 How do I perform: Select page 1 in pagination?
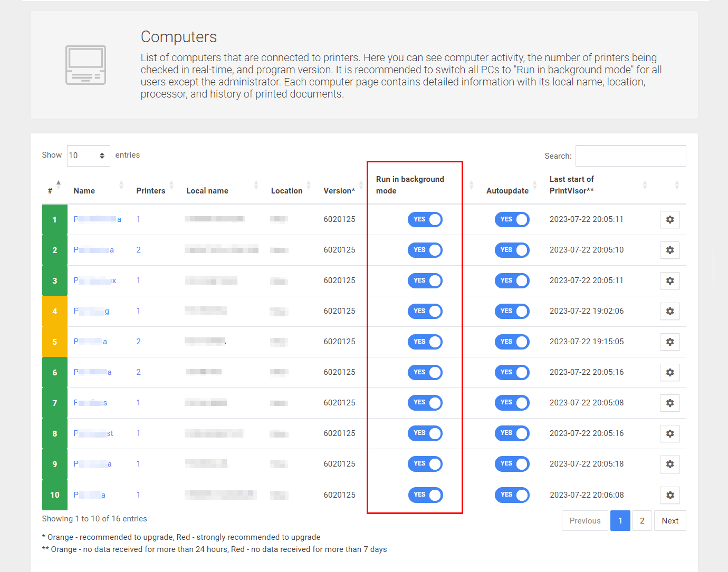point(620,521)
